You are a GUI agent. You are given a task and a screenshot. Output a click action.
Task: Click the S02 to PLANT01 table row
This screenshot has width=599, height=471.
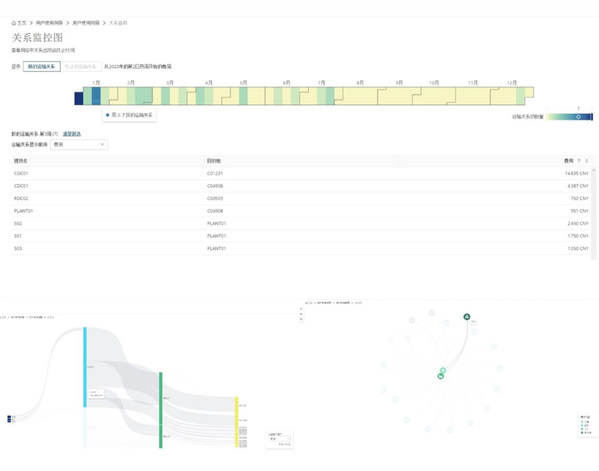[301, 223]
